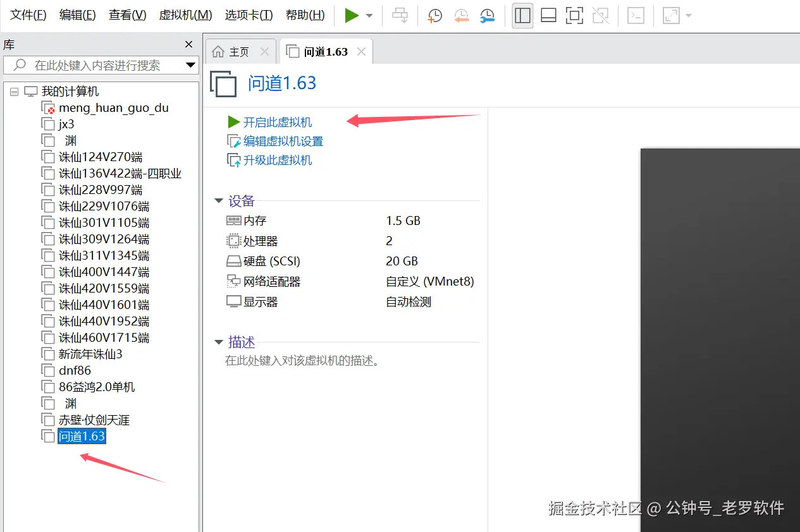The image size is (800, 532).
Task: Open the power options dropdown arrow
Action: 369,16
